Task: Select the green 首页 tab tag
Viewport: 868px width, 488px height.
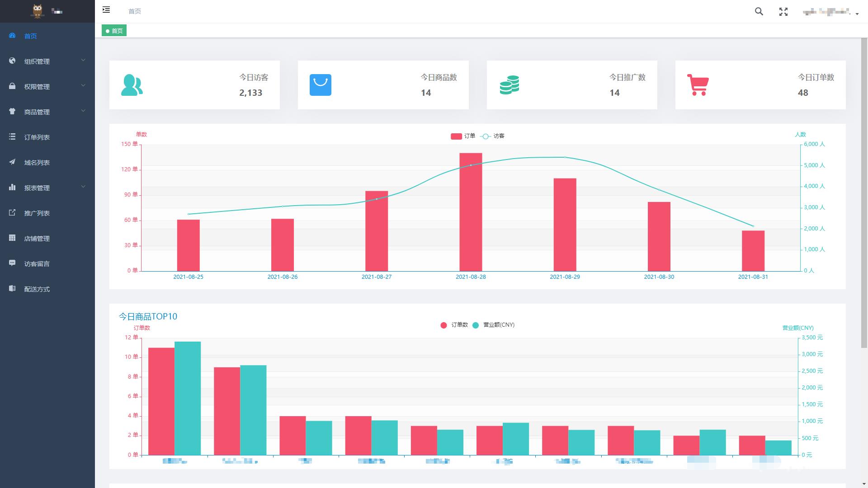Action: click(114, 31)
